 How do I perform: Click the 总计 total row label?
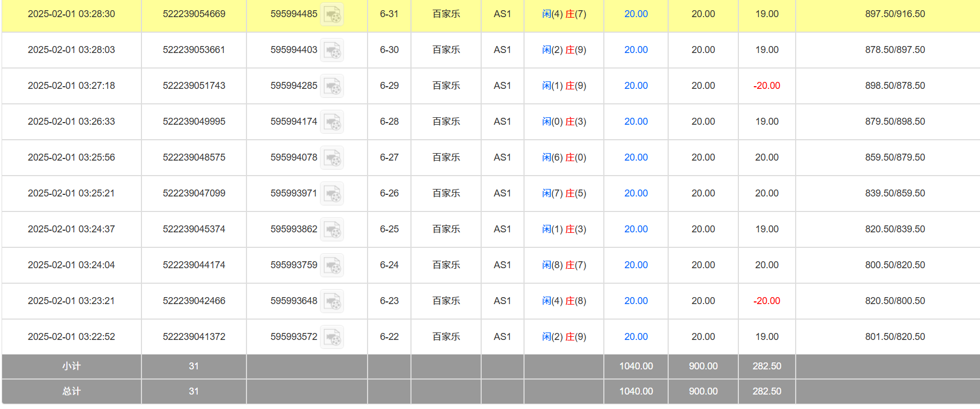click(71, 391)
